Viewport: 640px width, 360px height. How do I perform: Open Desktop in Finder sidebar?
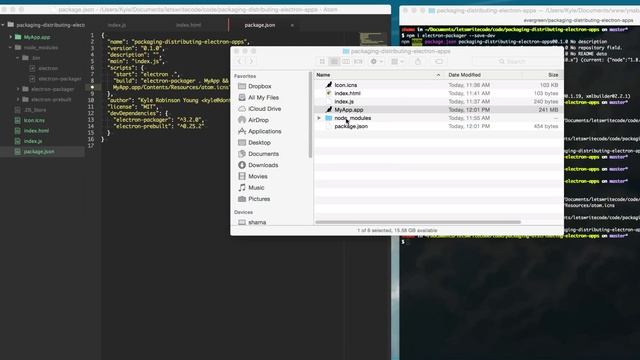pos(259,142)
